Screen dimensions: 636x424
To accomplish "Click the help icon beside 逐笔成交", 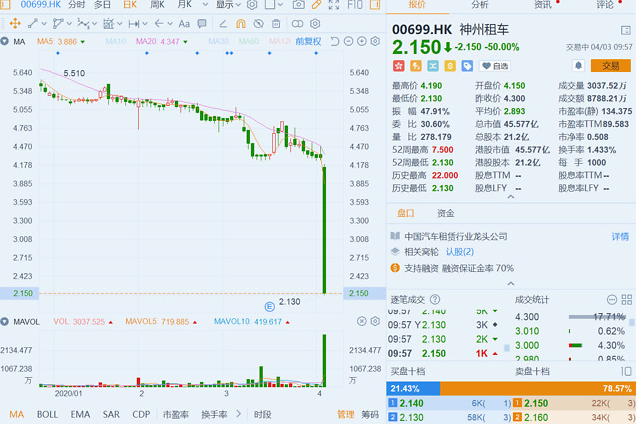I will pos(435,299).
